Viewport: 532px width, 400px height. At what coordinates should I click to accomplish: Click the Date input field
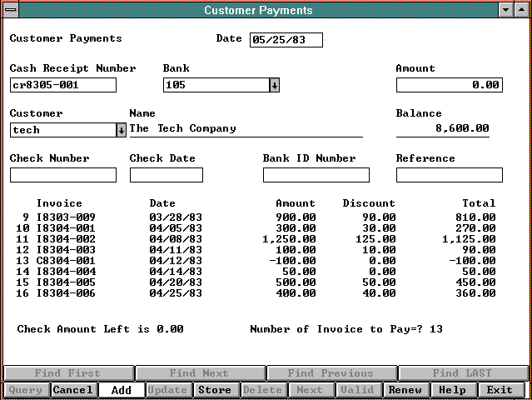(286, 40)
